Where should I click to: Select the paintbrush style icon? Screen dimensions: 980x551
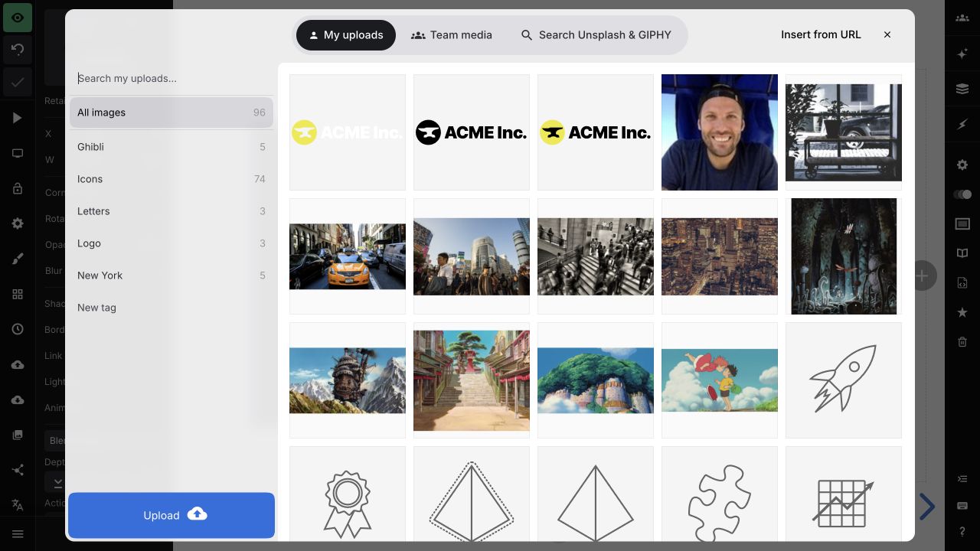point(18,259)
